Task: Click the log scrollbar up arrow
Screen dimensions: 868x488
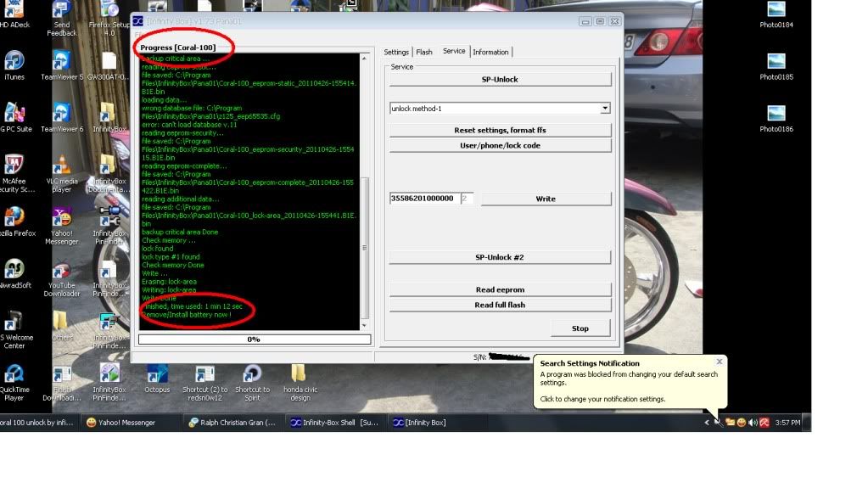Action: click(x=364, y=59)
